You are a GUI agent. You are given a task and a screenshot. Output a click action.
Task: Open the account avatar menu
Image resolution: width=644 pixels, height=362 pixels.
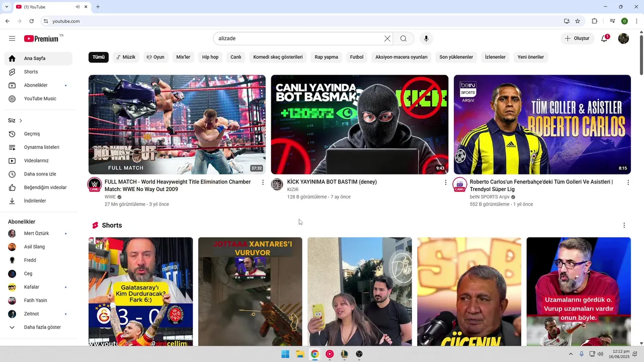[623, 39]
